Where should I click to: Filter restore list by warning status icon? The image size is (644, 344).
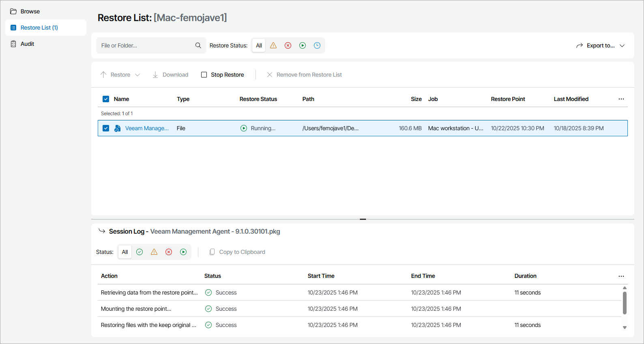click(x=273, y=45)
